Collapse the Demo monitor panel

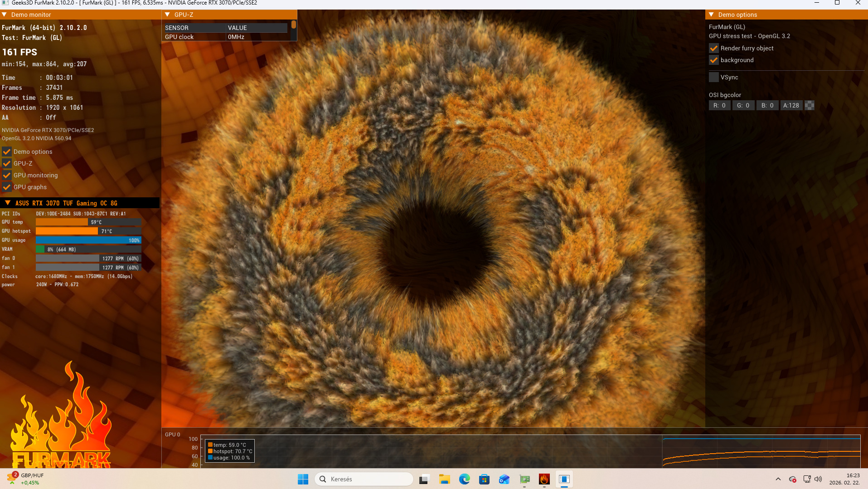(5, 15)
